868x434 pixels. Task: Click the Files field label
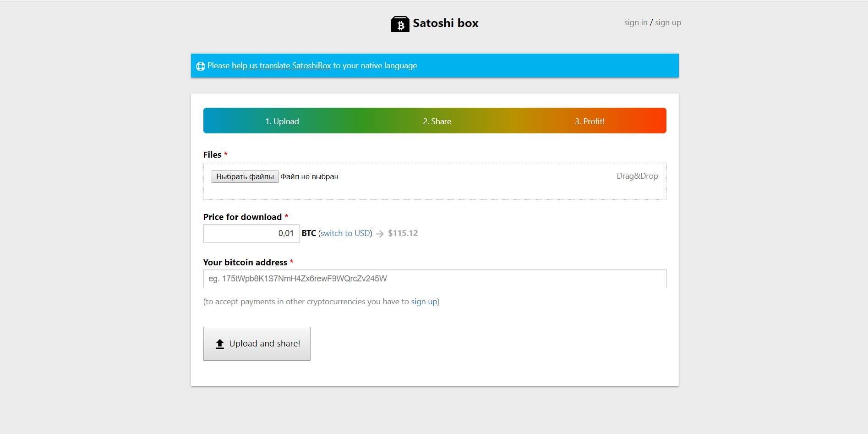[213, 155]
